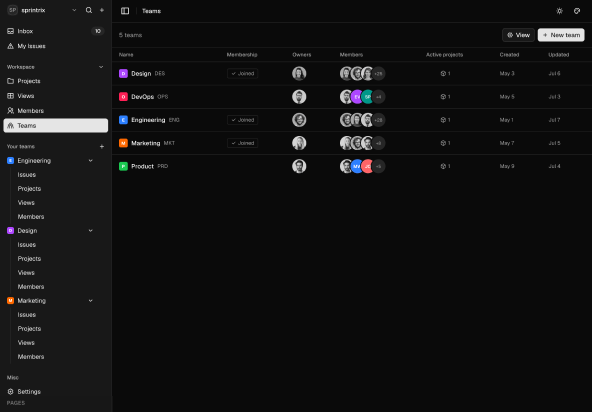This screenshot has height=412, width=592.
Task: Collapse Engineering team in sidebar
Action: tap(91, 160)
